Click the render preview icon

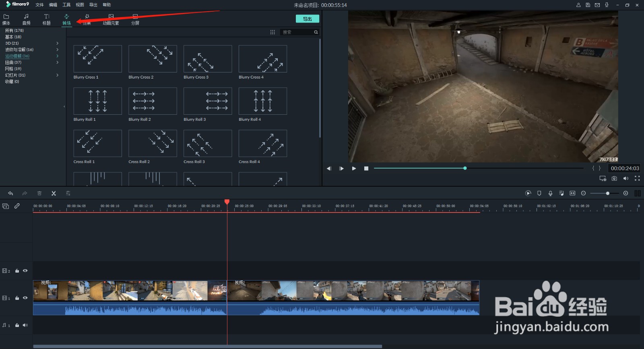[528, 193]
